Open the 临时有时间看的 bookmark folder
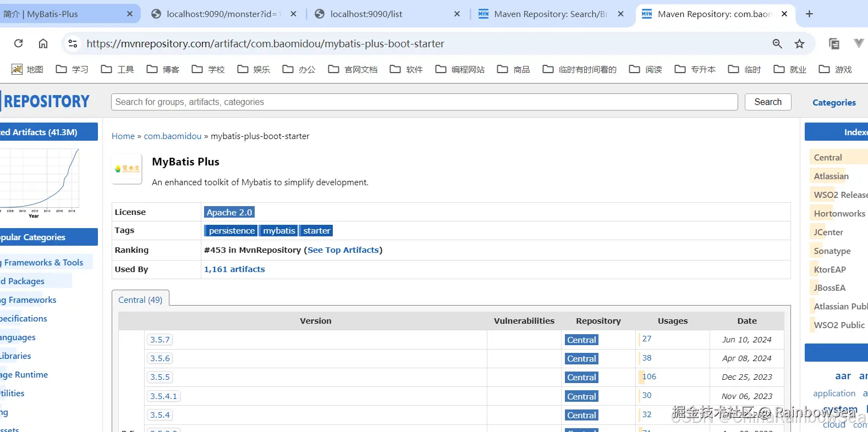Screen dimensions: 868x432 [579, 69]
